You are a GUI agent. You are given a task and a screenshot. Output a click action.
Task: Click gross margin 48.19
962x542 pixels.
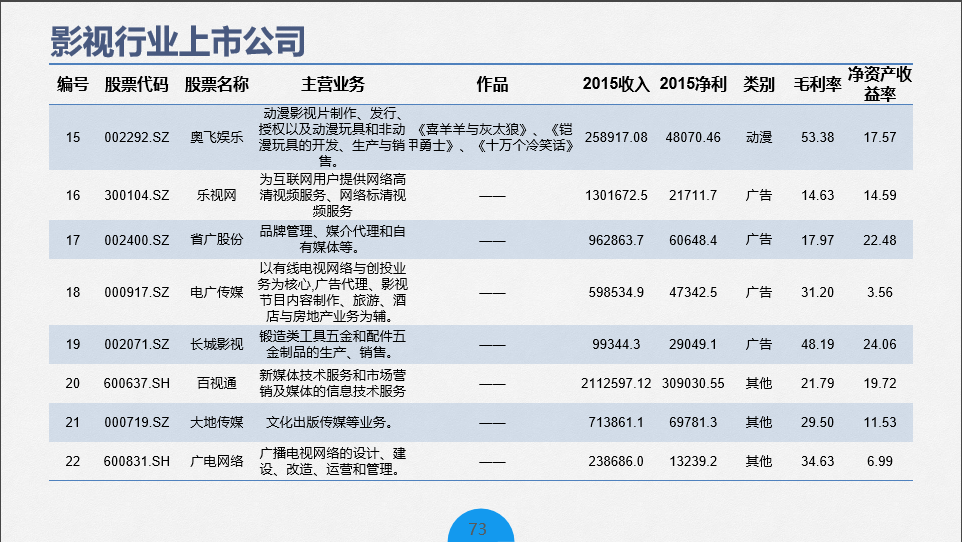click(818, 344)
